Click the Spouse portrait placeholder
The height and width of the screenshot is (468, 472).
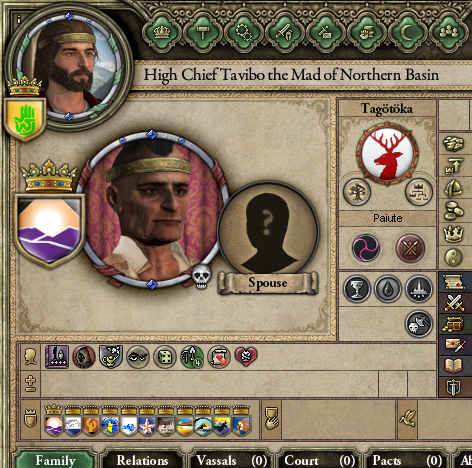click(268, 231)
